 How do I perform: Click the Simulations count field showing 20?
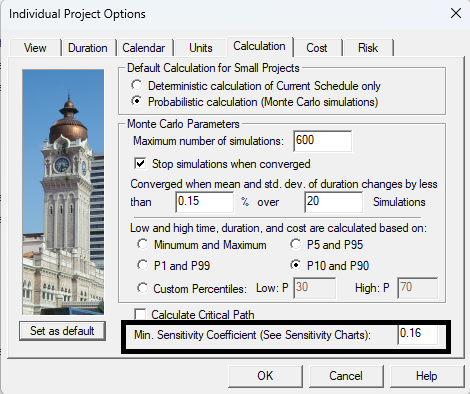(333, 202)
